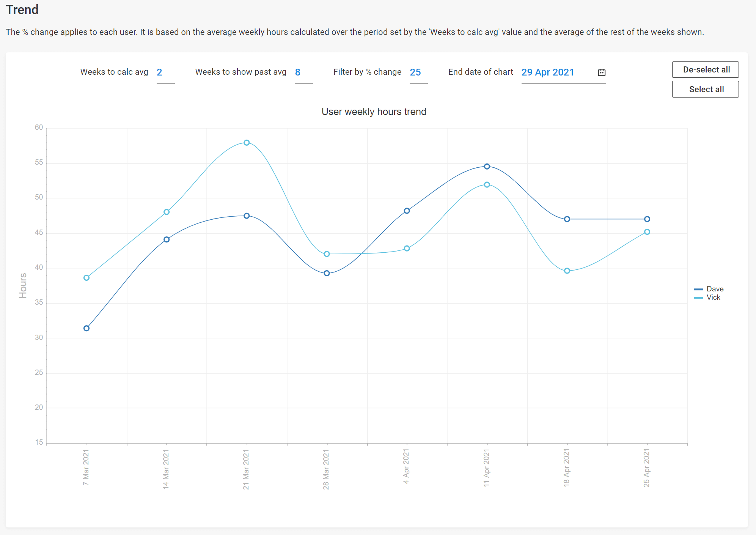Select Vick's data point on 11 Apr 2021
The image size is (756, 535).
[487, 185]
